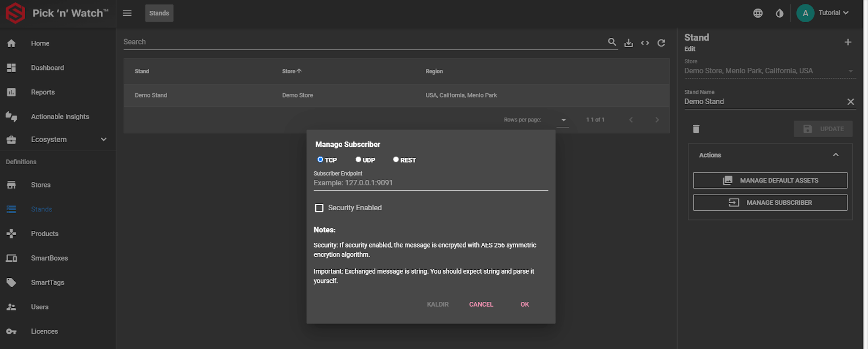Click the SmartTags tag icon

(x=11, y=282)
